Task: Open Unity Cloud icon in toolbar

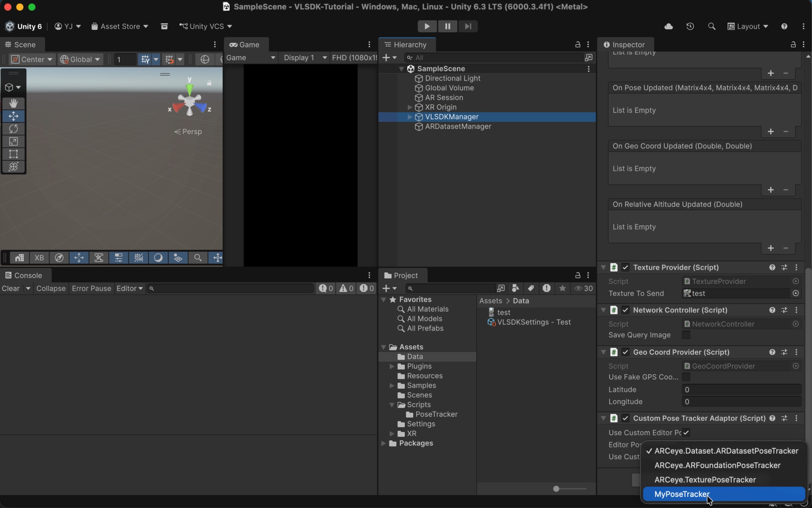Action: tap(668, 26)
